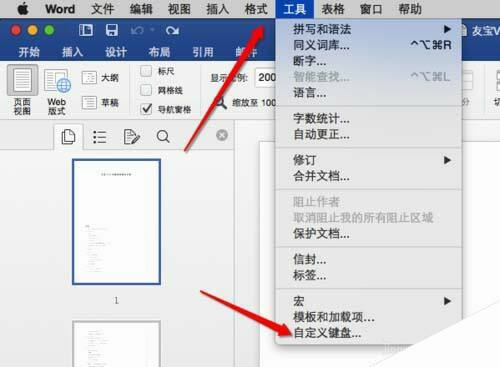This screenshot has height=367, width=500.
Task: Choose 自定义键盘... menu item
Action: pos(369,333)
